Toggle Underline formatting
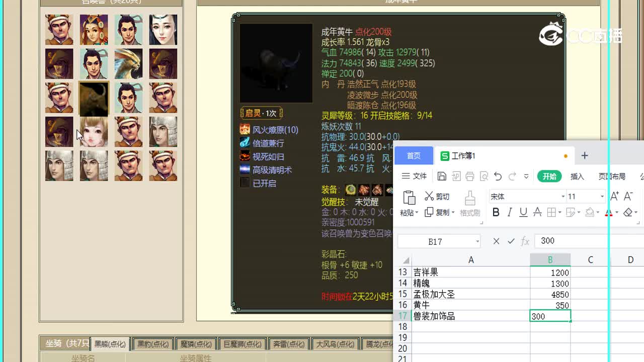The width and height of the screenshot is (644, 362). point(523,212)
